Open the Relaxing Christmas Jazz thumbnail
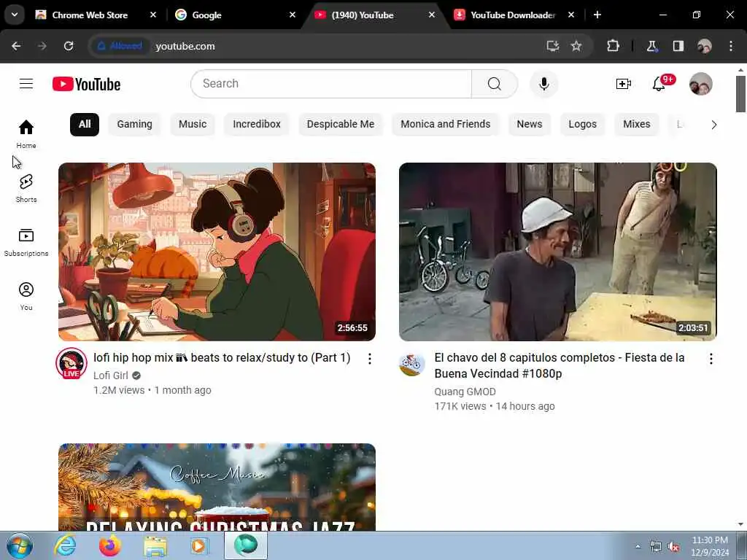This screenshot has width=747, height=560. point(217,487)
